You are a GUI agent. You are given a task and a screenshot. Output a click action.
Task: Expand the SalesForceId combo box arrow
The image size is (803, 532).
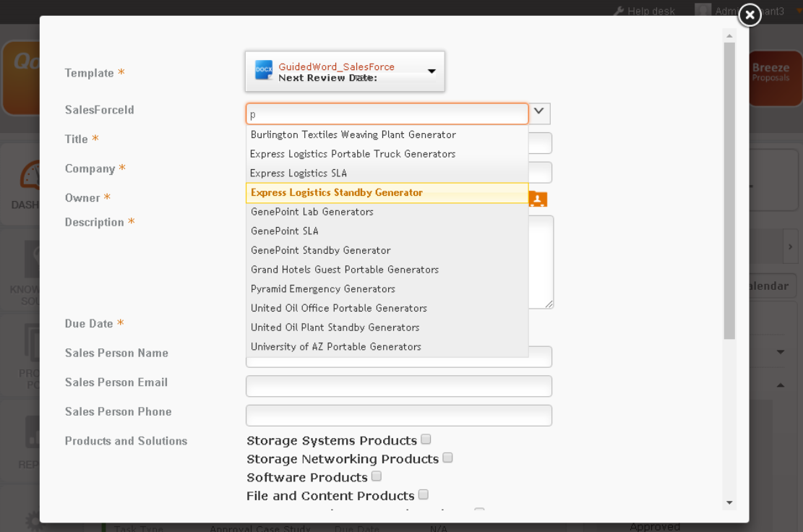[539, 113]
